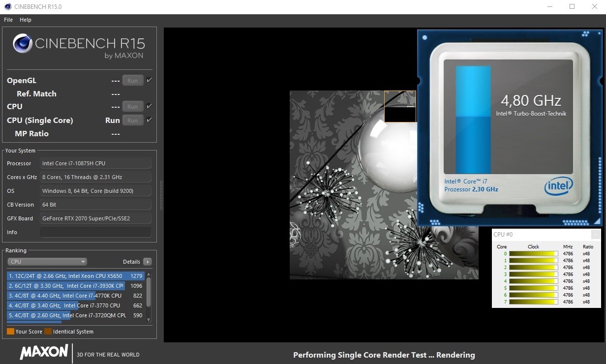Click the OS field Windows 8, 64 Bit
This screenshot has height=364, width=606.
click(95, 191)
